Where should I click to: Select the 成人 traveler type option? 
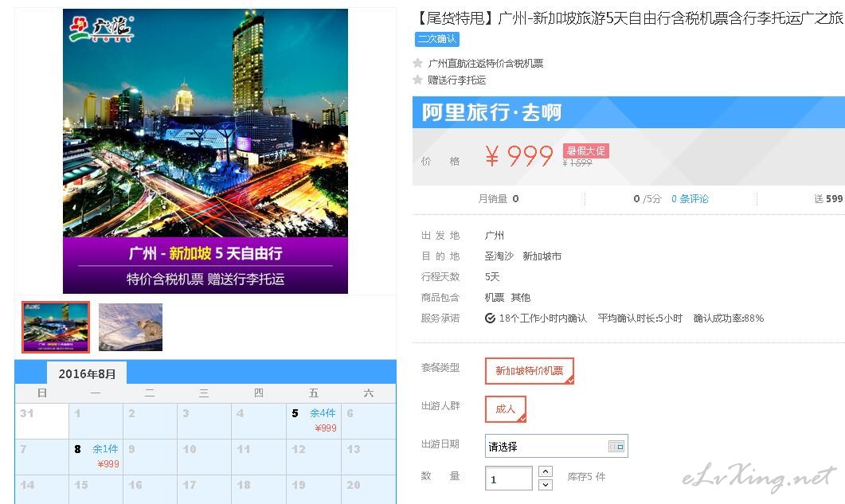(506, 409)
